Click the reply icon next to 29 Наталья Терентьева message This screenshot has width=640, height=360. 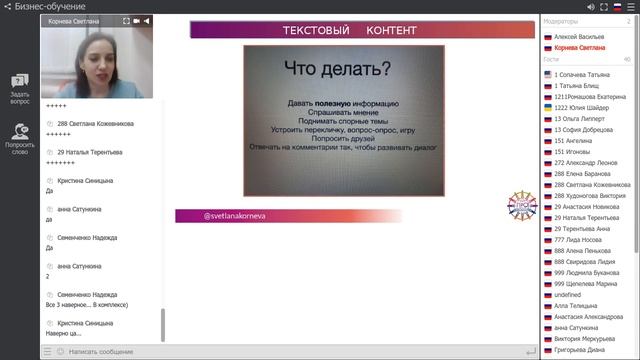(x=50, y=152)
